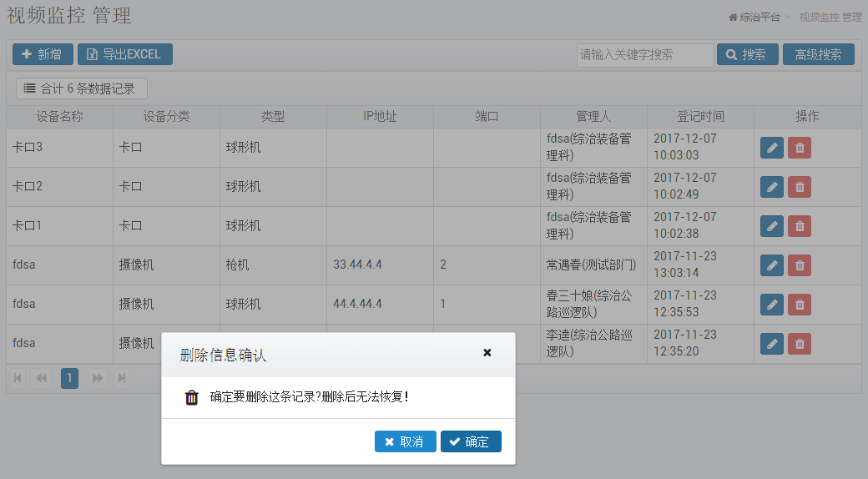Delete the row managed by 李逵
The image size is (868, 479).
click(x=800, y=344)
